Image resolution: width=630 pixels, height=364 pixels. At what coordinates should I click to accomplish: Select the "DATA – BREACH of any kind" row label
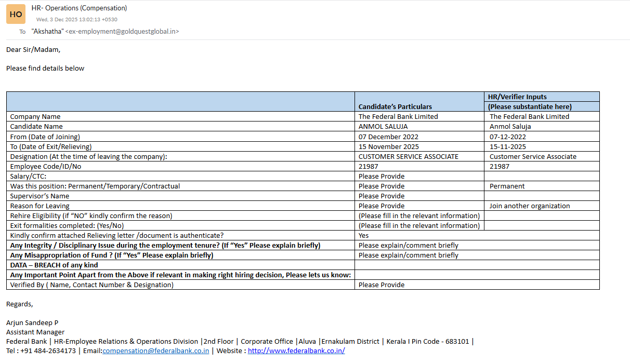(54, 265)
